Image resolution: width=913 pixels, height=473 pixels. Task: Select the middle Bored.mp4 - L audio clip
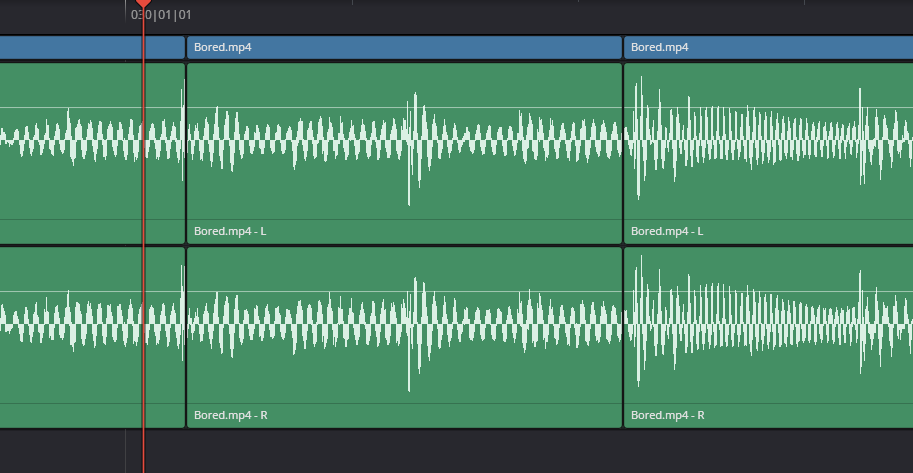click(404, 153)
